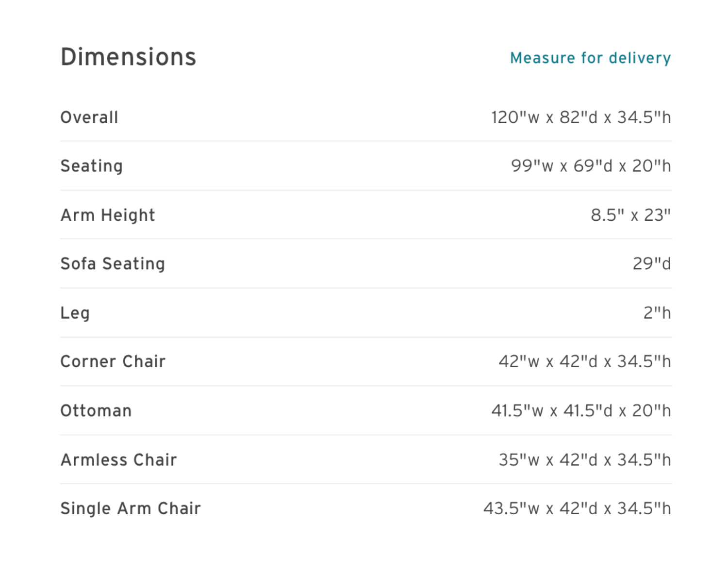Viewport: 728px width, 572px height.
Task: Open the Measure for delivery link
Action: (590, 58)
